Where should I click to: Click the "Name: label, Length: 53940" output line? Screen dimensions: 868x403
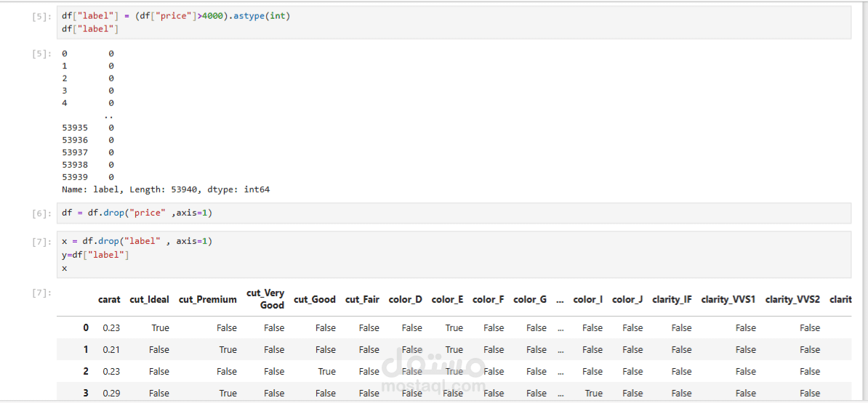pyautogui.click(x=166, y=190)
